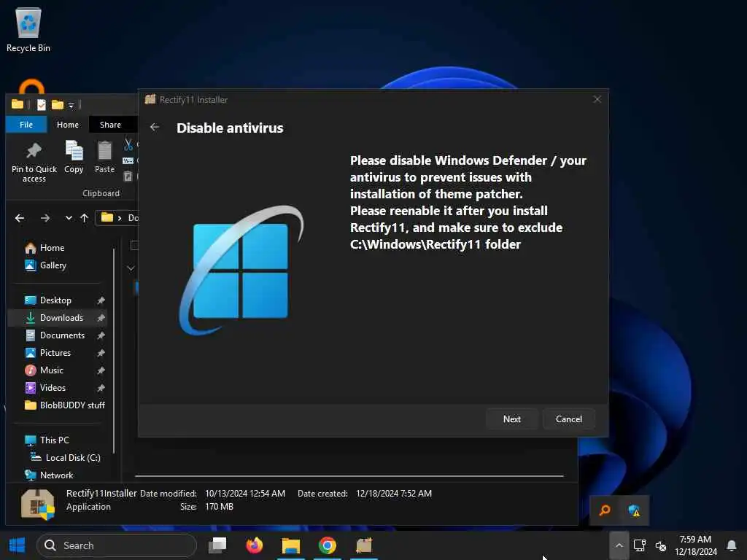Unpin Downloads using its pin icon
The width and height of the screenshot is (747, 560).
[x=101, y=318]
